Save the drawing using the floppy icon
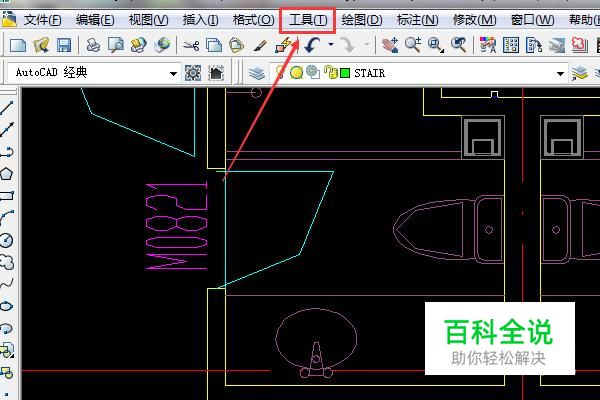The width and height of the screenshot is (600, 400). 64,46
